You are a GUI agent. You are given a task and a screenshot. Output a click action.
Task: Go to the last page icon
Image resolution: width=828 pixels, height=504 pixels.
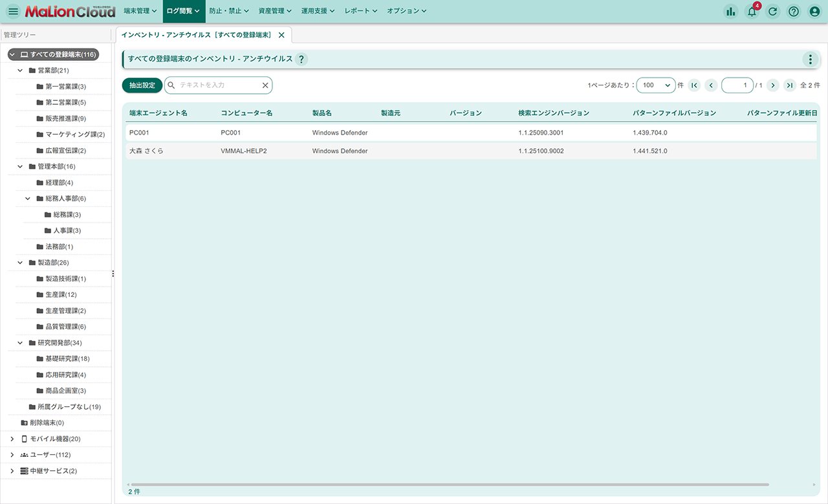pos(789,85)
